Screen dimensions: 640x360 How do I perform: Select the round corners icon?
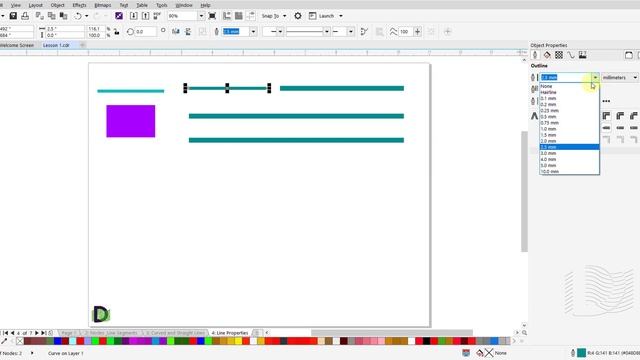(x=620, y=116)
